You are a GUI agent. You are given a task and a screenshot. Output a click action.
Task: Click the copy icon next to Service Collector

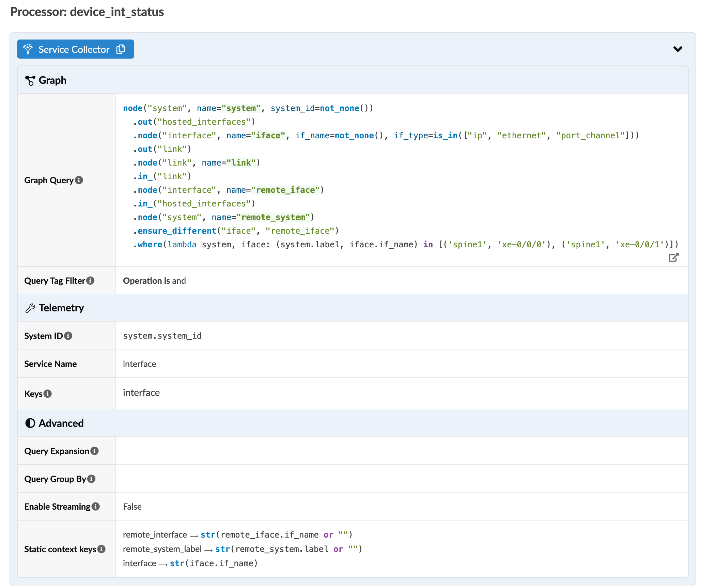121,49
